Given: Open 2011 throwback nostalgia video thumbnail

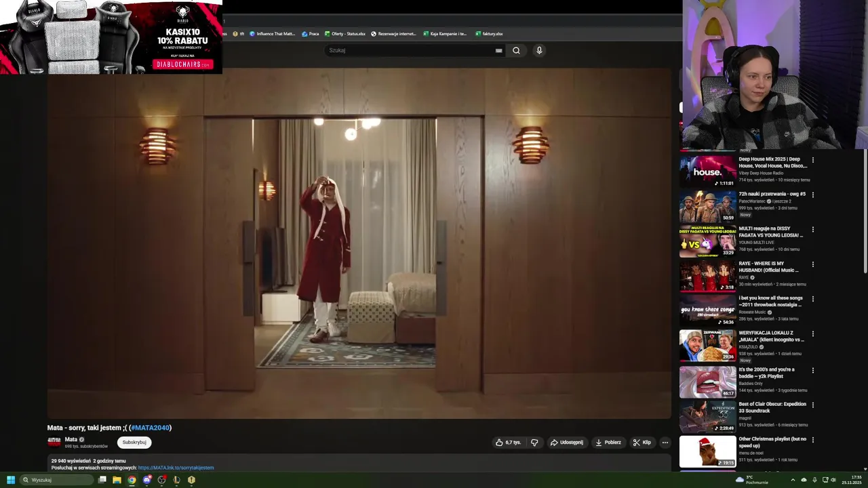Looking at the screenshot, I should point(707,310).
